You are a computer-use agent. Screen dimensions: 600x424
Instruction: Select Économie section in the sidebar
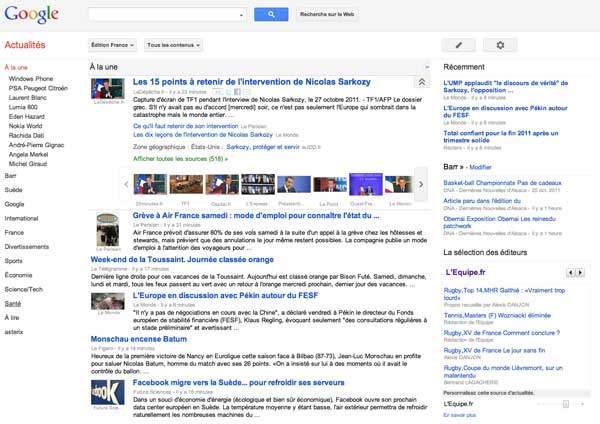click(x=18, y=275)
